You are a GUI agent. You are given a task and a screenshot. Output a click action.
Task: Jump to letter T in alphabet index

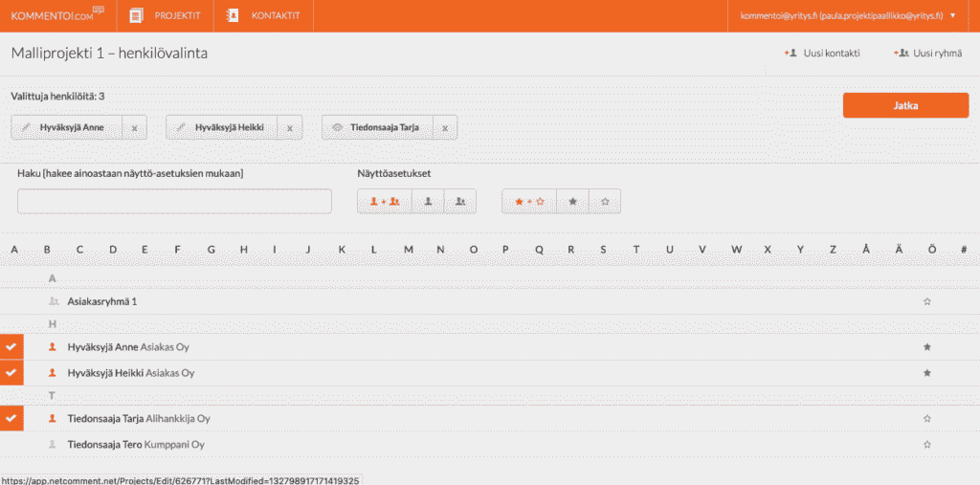(x=635, y=250)
